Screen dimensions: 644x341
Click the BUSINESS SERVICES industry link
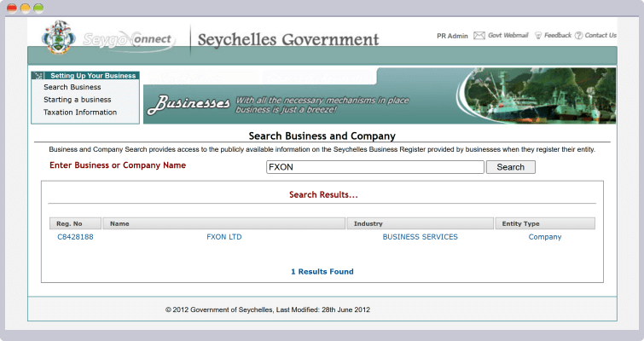[421, 237]
